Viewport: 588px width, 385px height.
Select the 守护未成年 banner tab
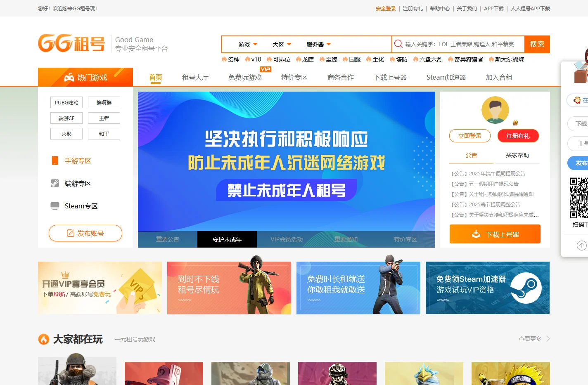pyautogui.click(x=227, y=239)
